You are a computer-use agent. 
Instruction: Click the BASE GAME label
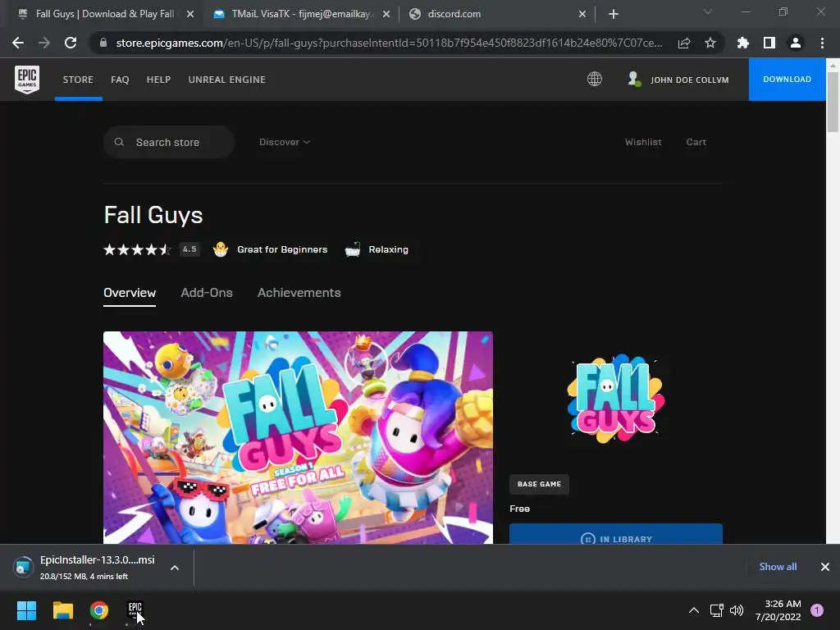click(539, 484)
